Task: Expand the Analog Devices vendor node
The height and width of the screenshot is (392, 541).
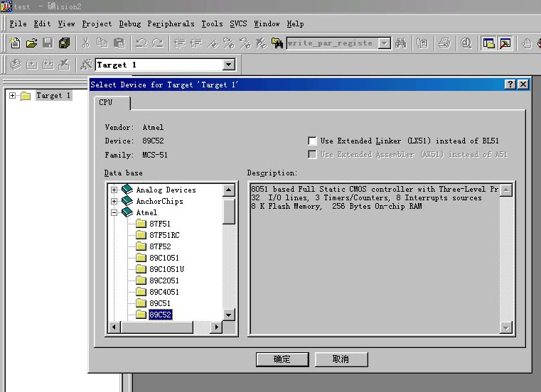Action: [x=114, y=190]
